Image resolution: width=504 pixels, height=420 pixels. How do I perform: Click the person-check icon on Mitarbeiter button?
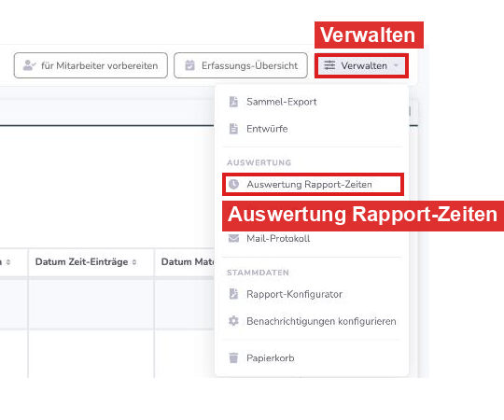point(30,65)
